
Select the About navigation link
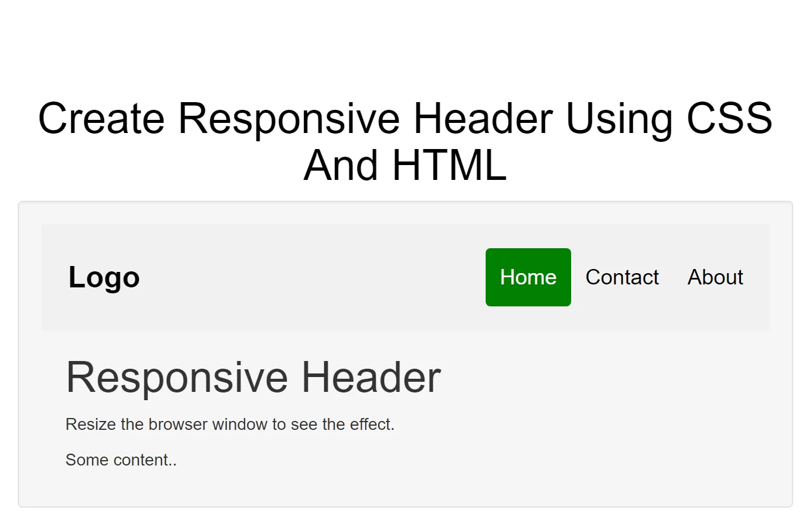[x=715, y=277]
